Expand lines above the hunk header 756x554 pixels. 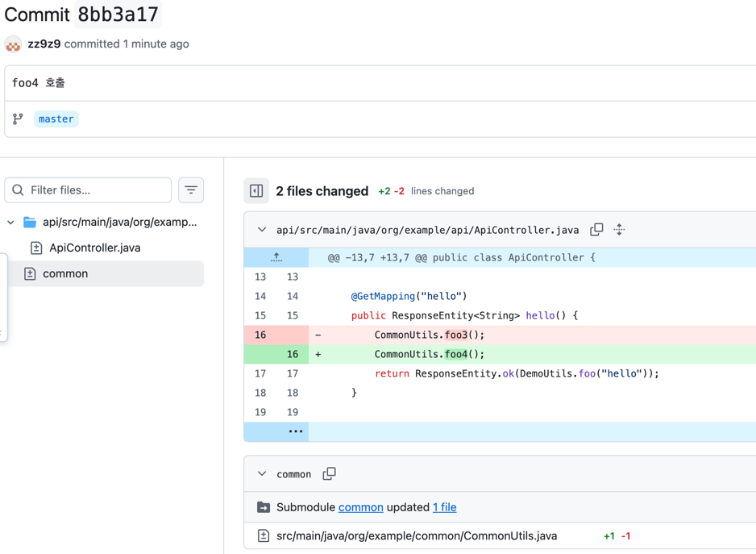pos(276,257)
